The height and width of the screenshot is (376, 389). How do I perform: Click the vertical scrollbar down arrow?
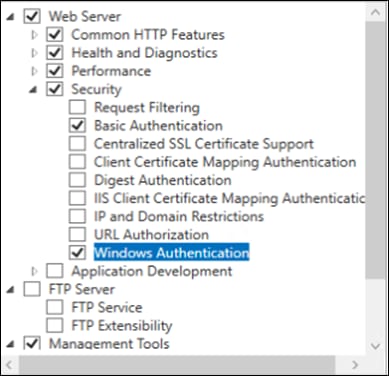(x=375, y=346)
